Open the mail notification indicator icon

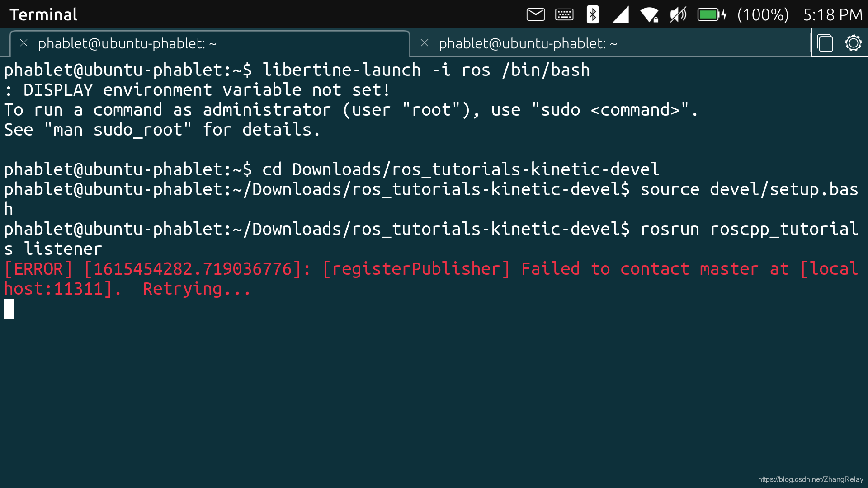pyautogui.click(x=536, y=14)
